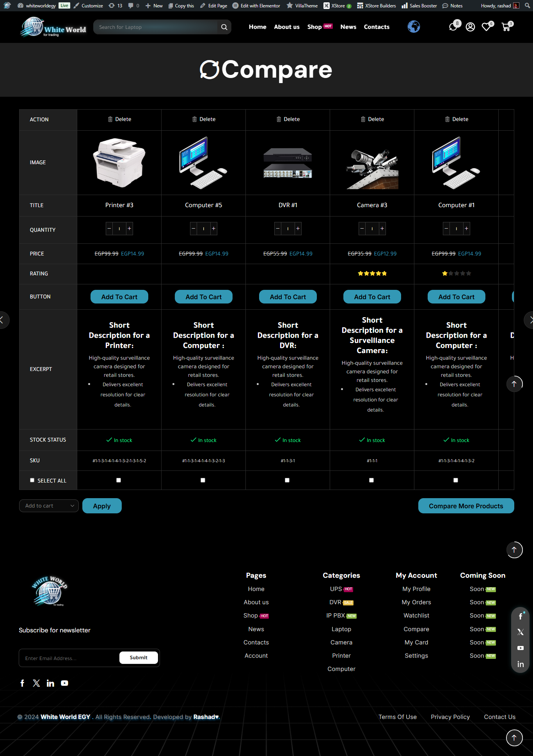Open the wishlist heart icon
Viewport: 533px width, 756px height.
tap(486, 27)
